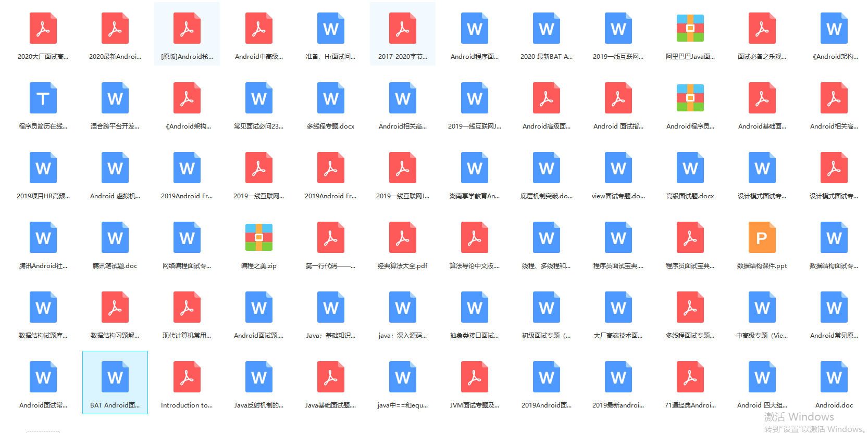The image size is (868, 433).
Task: Select the label Java；基础知识...
Action: (x=331, y=336)
